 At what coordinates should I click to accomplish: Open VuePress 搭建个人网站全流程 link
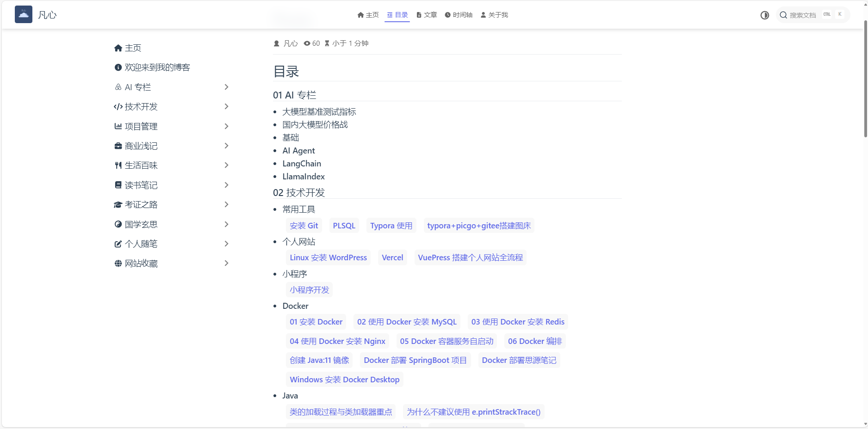tap(471, 257)
